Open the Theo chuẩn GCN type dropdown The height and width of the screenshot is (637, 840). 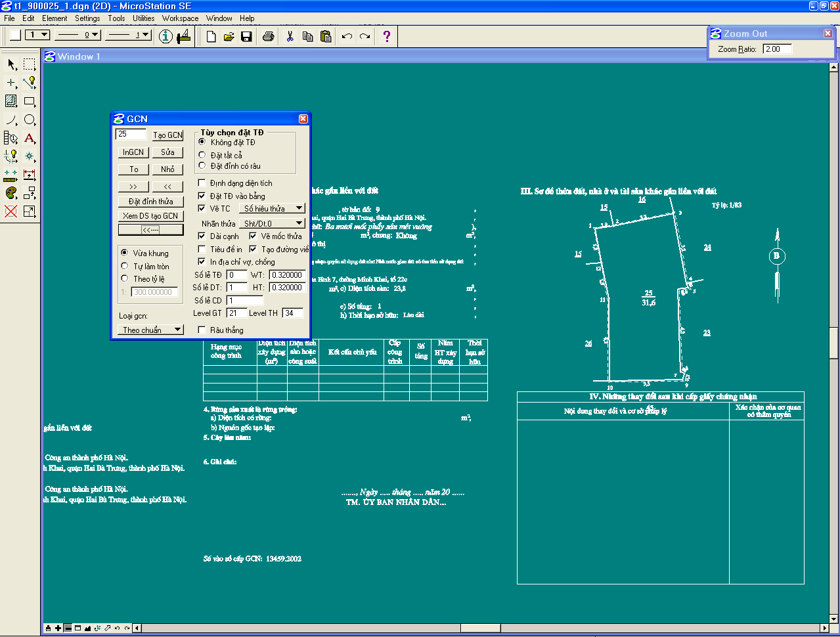(151, 330)
